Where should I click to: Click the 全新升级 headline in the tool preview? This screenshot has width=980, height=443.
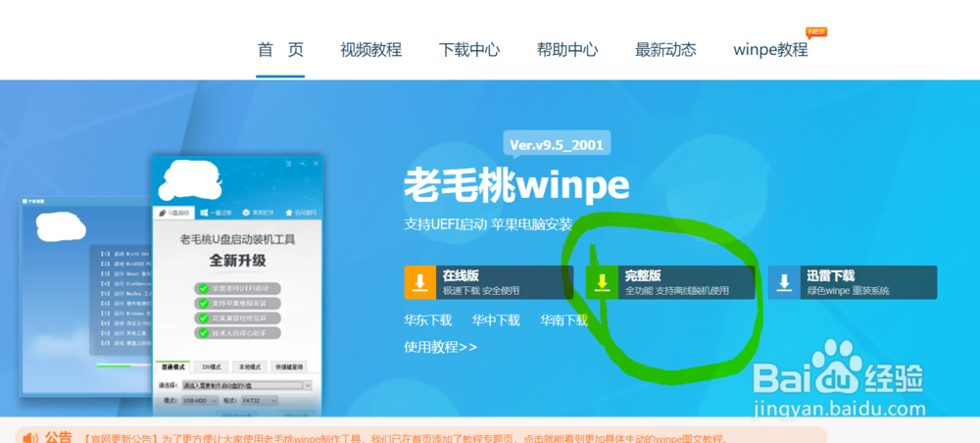237,261
